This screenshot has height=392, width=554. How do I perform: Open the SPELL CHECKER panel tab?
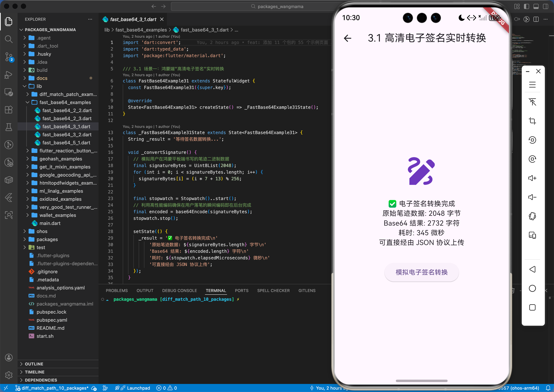pyautogui.click(x=273, y=290)
